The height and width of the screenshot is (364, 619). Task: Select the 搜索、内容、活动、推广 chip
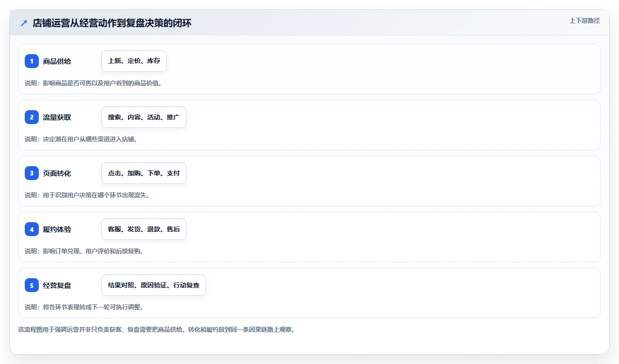(144, 117)
